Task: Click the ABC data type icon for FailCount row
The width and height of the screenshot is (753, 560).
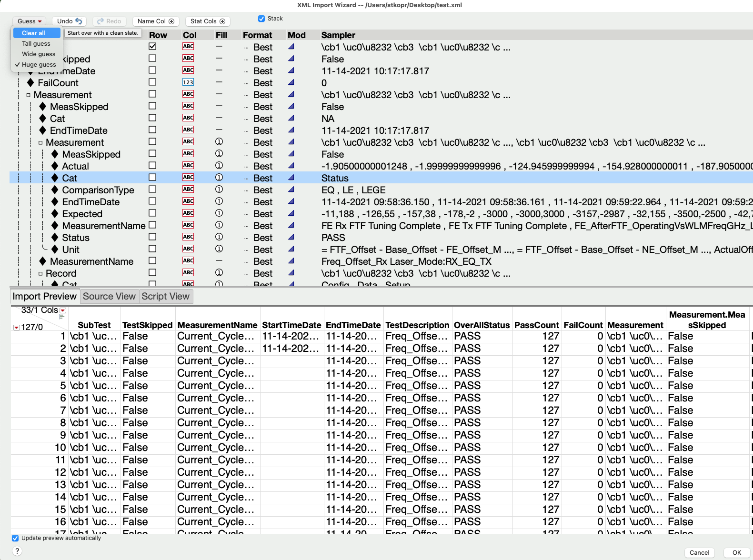Action: (x=188, y=82)
